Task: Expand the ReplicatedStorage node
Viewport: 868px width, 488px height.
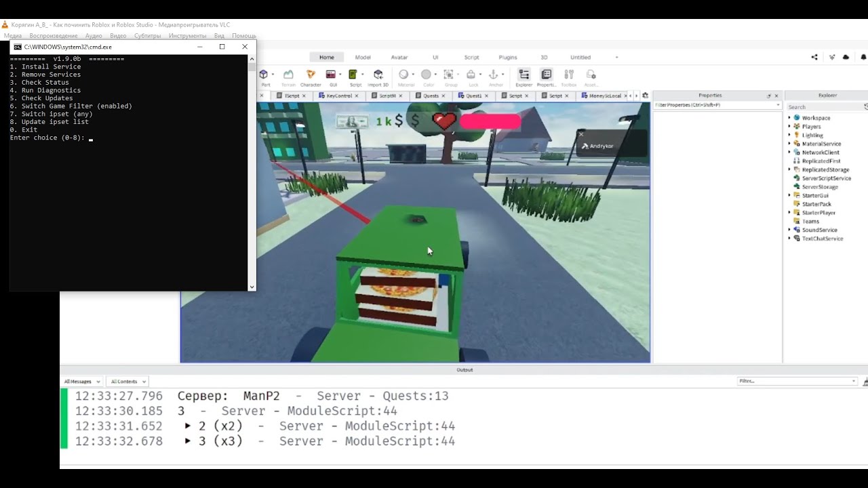Action: coord(789,169)
